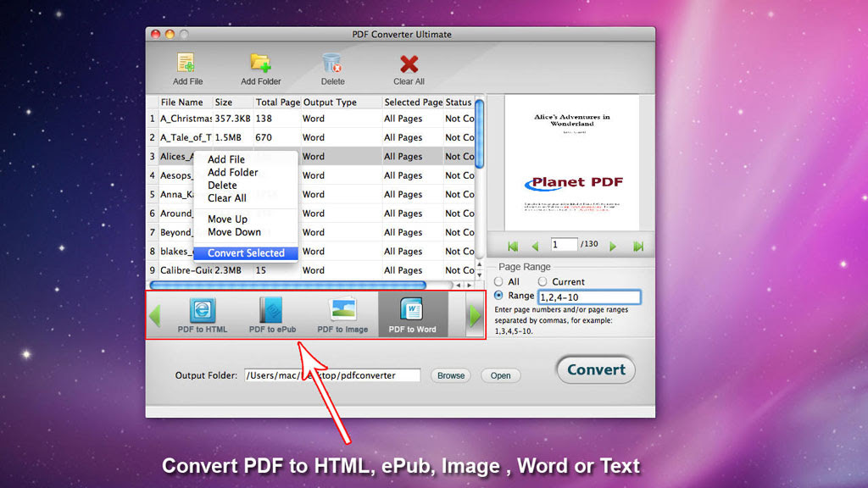
Task: Choose Convert Selected from the context menu
Action: point(245,252)
